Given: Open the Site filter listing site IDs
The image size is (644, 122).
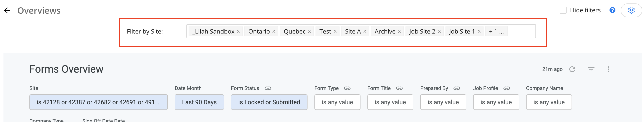Looking at the screenshot, I should 98,102.
